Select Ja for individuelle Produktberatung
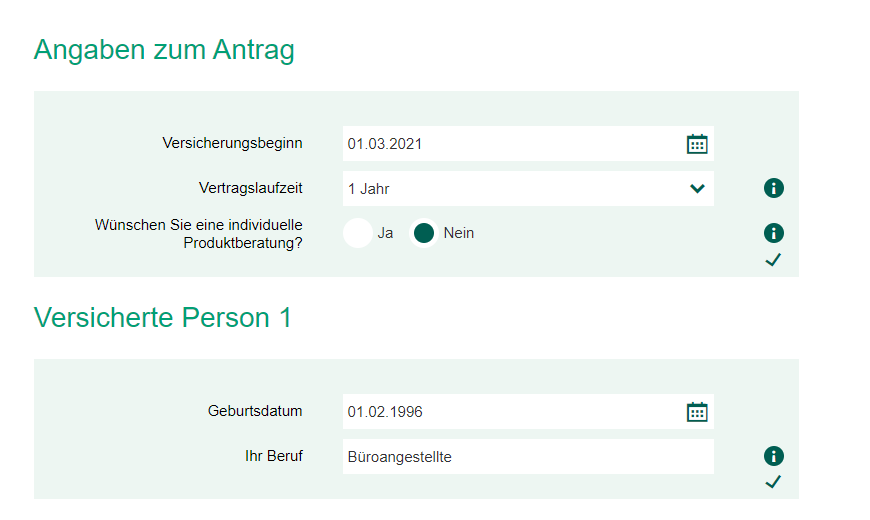The image size is (870, 520). point(358,233)
